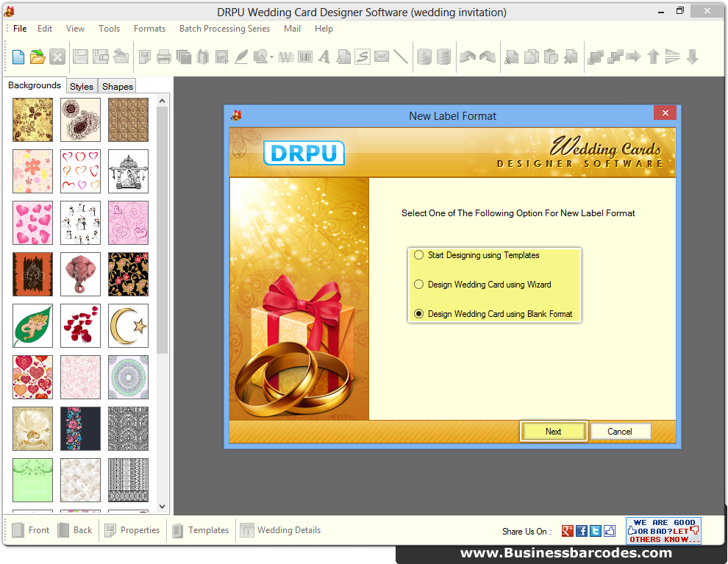This screenshot has height=564, width=728.
Task: Click the cut scissors toolbar icon
Action: pyautogui.click(x=512, y=57)
